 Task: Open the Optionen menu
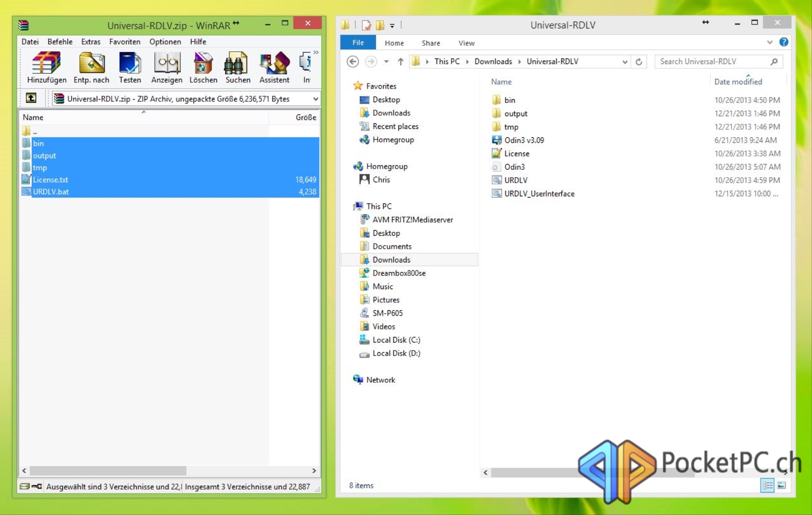tap(165, 42)
